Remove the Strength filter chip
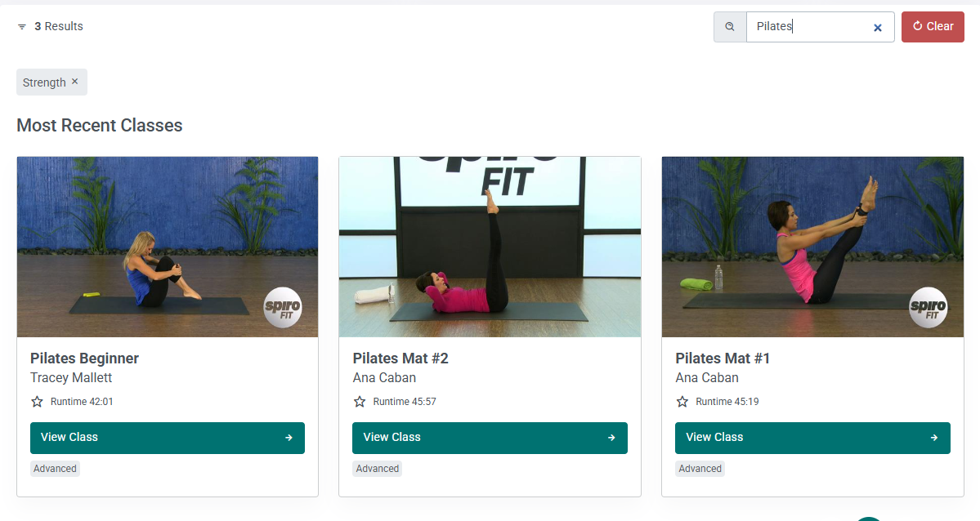 pos(74,82)
